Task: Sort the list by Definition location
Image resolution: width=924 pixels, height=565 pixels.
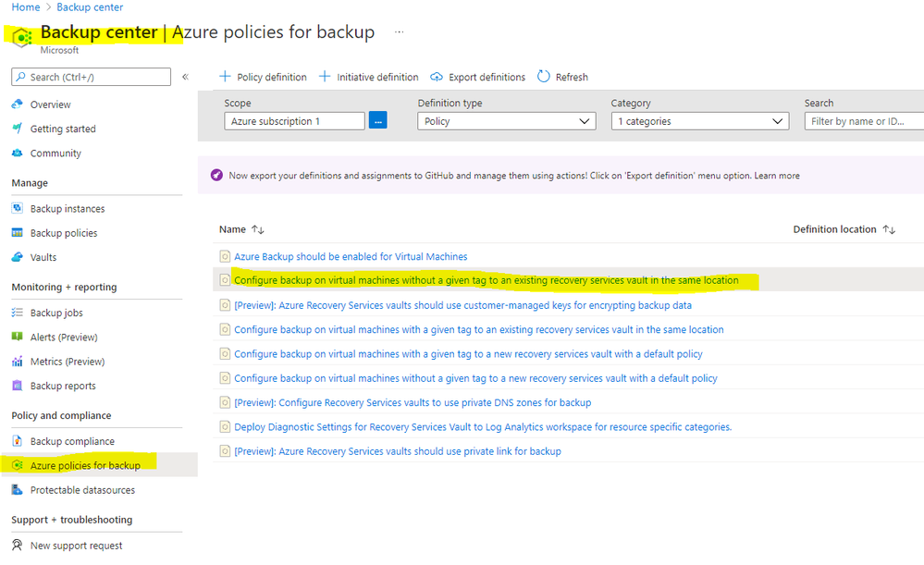Action: click(844, 229)
